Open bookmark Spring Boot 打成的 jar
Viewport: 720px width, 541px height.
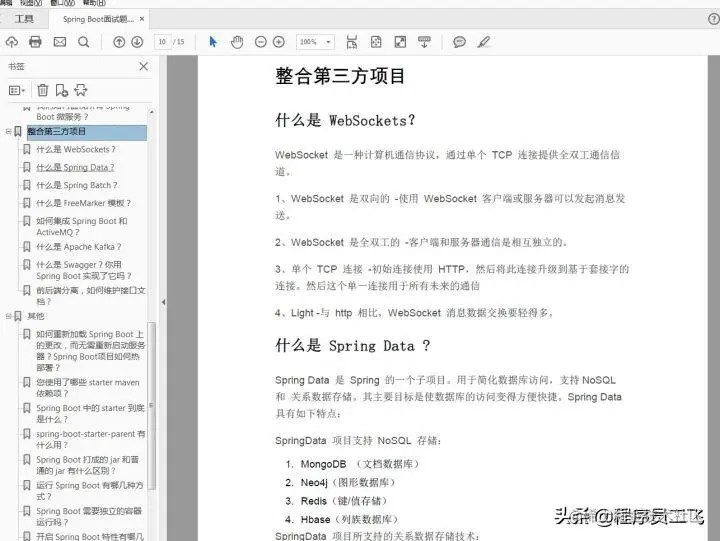(x=87, y=465)
